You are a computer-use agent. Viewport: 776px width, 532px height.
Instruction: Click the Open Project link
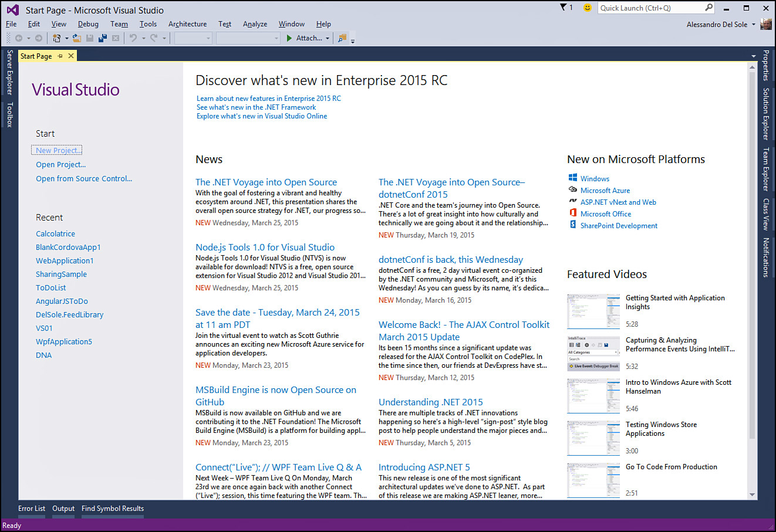(x=60, y=164)
